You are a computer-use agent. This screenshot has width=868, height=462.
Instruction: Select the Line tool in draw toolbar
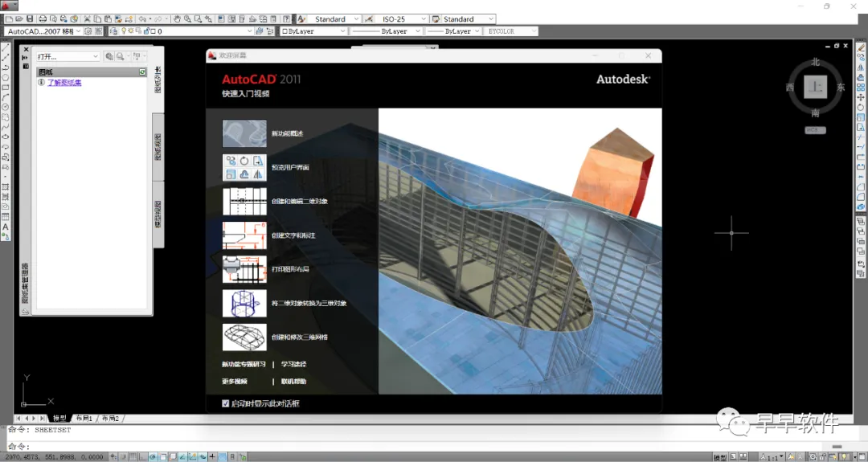pos(6,48)
